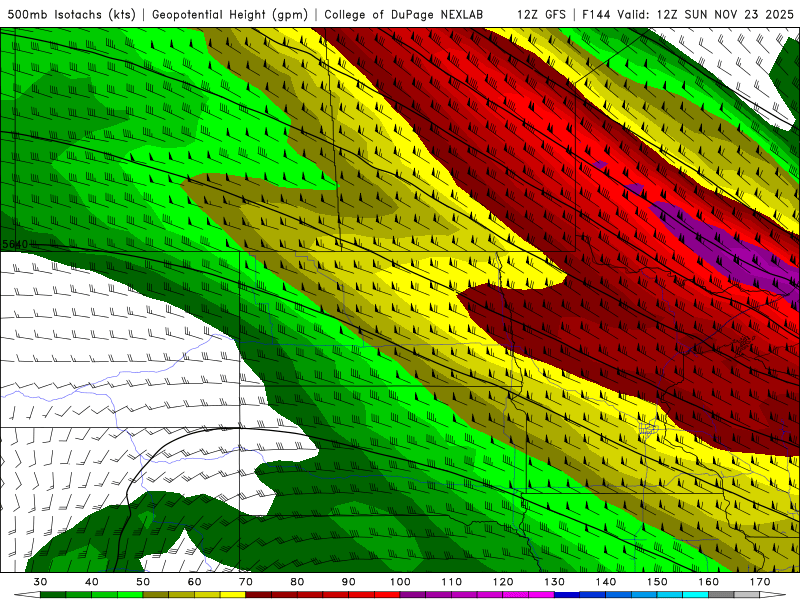
Task: Select the bright yellow swatch just before 70
Action: tap(233, 594)
